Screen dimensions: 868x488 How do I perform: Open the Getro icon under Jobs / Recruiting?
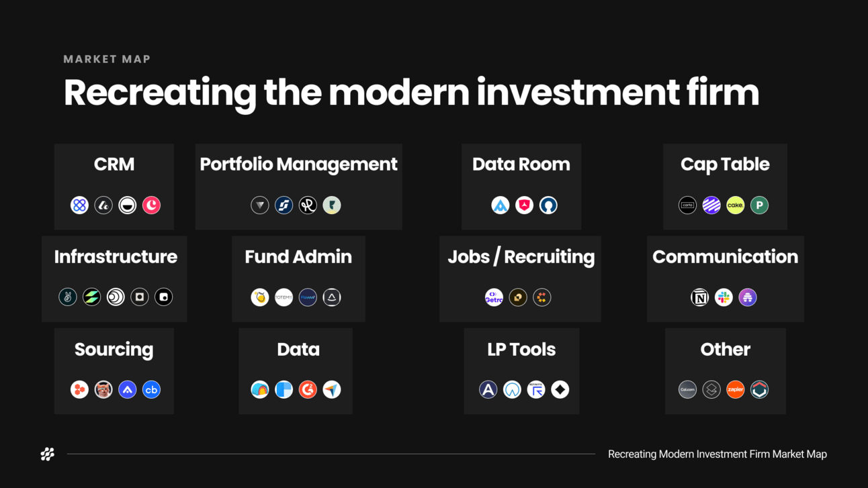pos(494,297)
